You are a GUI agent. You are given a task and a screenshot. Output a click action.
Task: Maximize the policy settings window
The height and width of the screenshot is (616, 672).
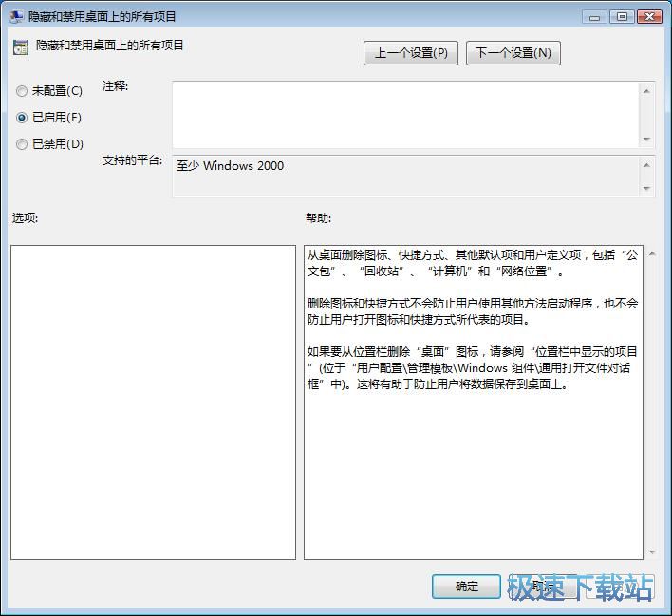(622, 17)
